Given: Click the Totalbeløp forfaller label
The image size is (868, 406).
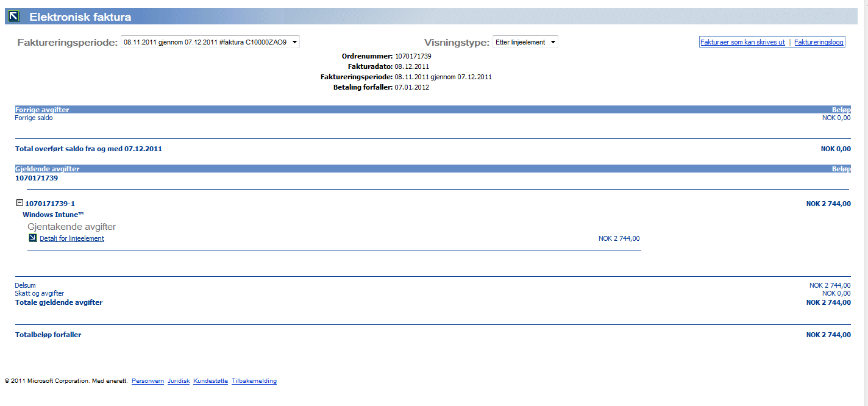Looking at the screenshot, I should [48, 335].
